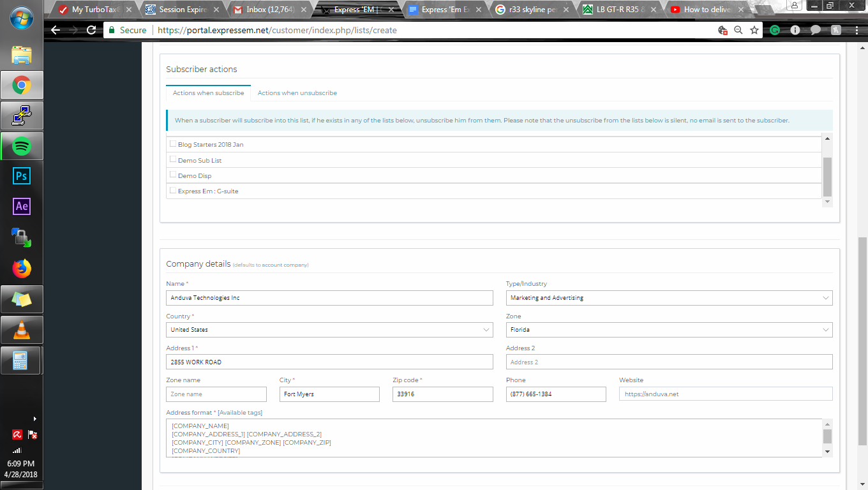
Task: Click the blocked cookie icon in address bar
Action: (722, 30)
